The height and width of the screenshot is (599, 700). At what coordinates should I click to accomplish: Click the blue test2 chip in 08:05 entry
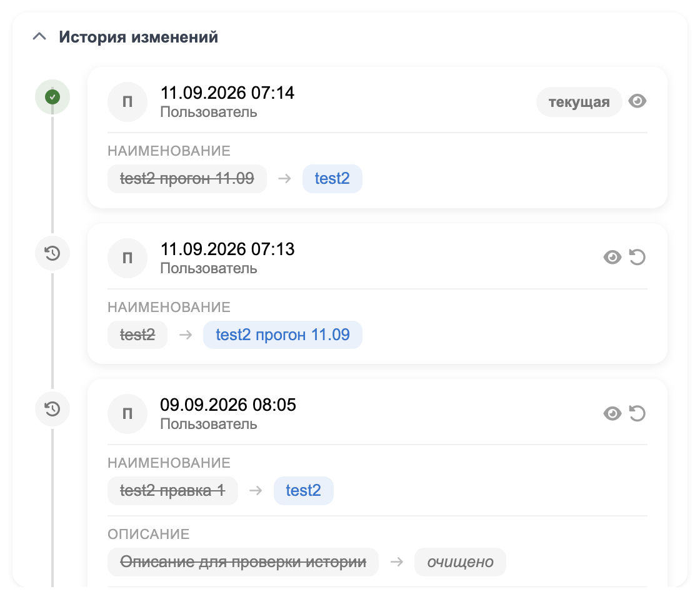point(304,490)
